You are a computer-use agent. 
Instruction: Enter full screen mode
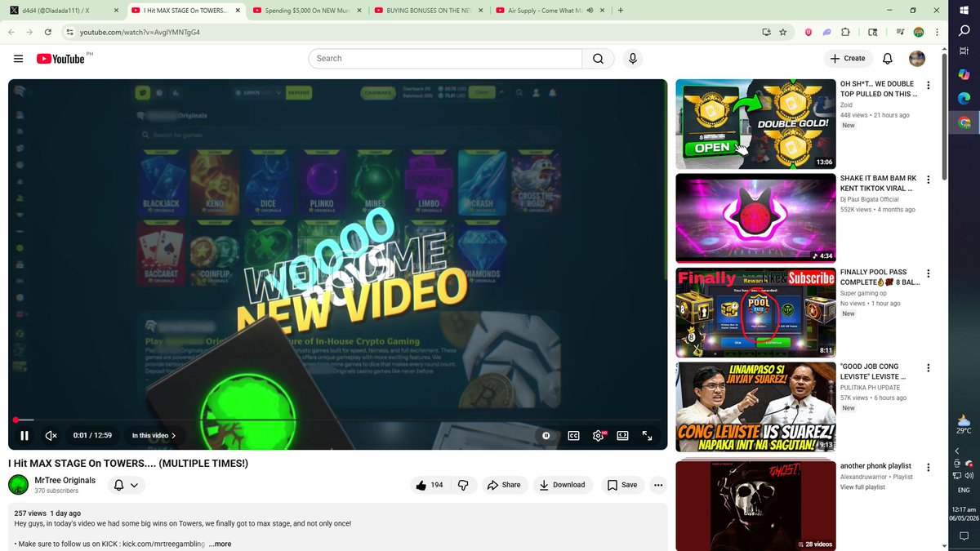pos(648,436)
